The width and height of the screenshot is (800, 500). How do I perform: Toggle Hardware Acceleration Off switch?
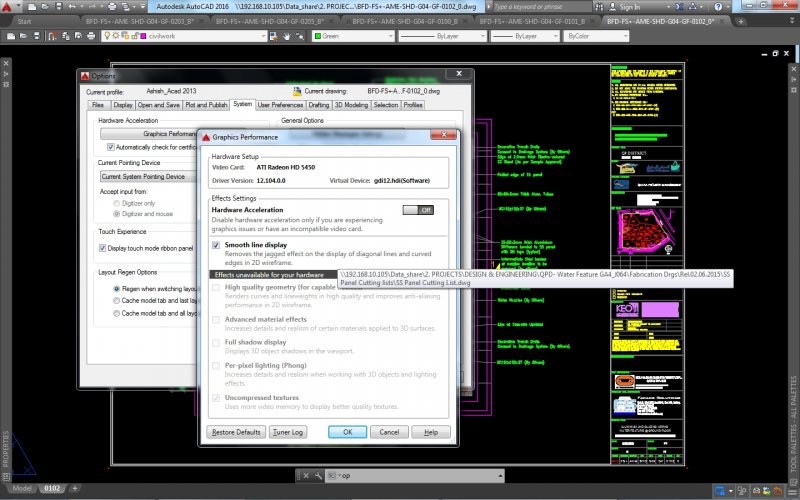pyautogui.click(x=418, y=210)
